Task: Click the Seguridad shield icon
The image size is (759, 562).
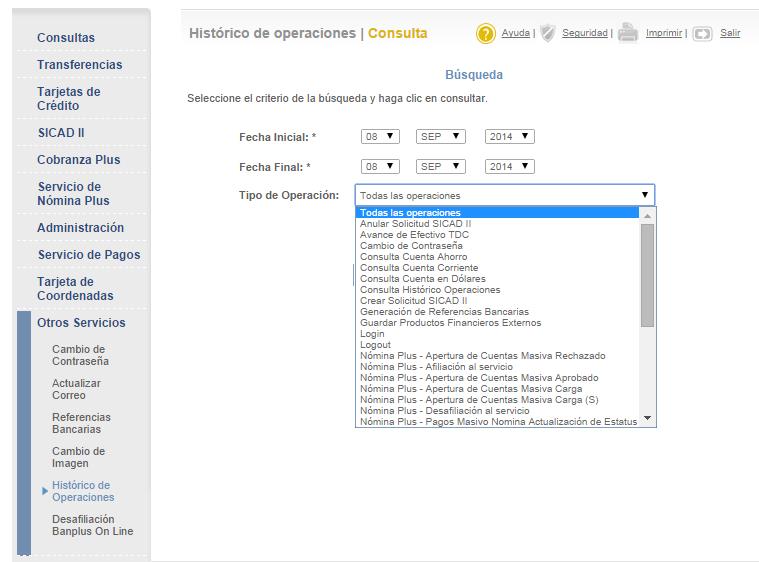Action: click(x=547, y=33)
